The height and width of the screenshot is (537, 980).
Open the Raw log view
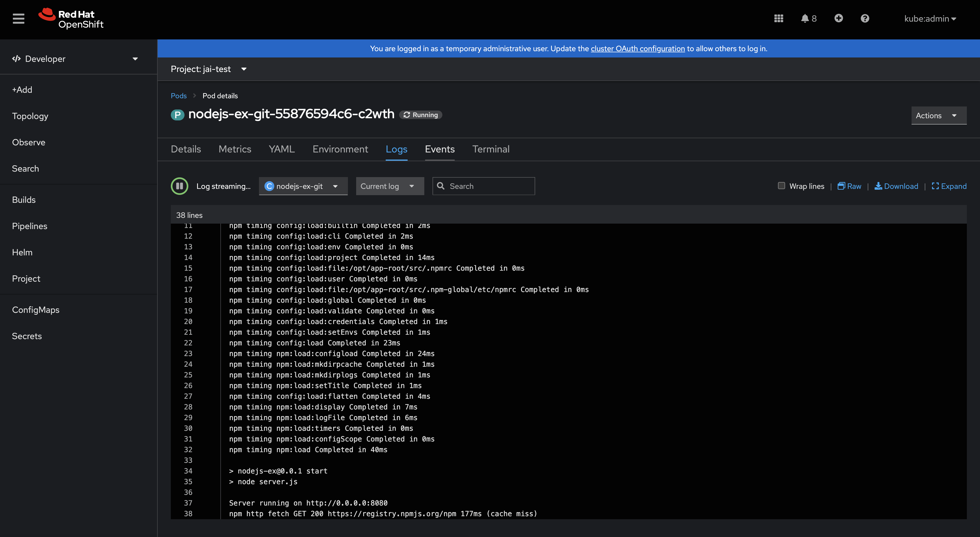[x=849, y=186]
